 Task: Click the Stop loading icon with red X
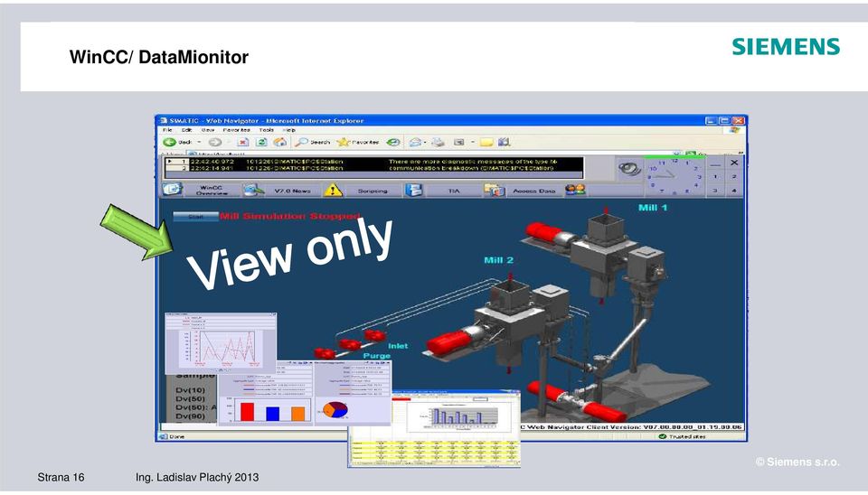click(243, 142)
